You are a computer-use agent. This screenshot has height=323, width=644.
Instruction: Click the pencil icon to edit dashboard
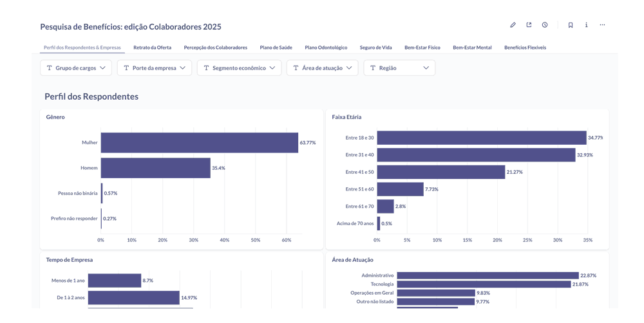point(513,25)
